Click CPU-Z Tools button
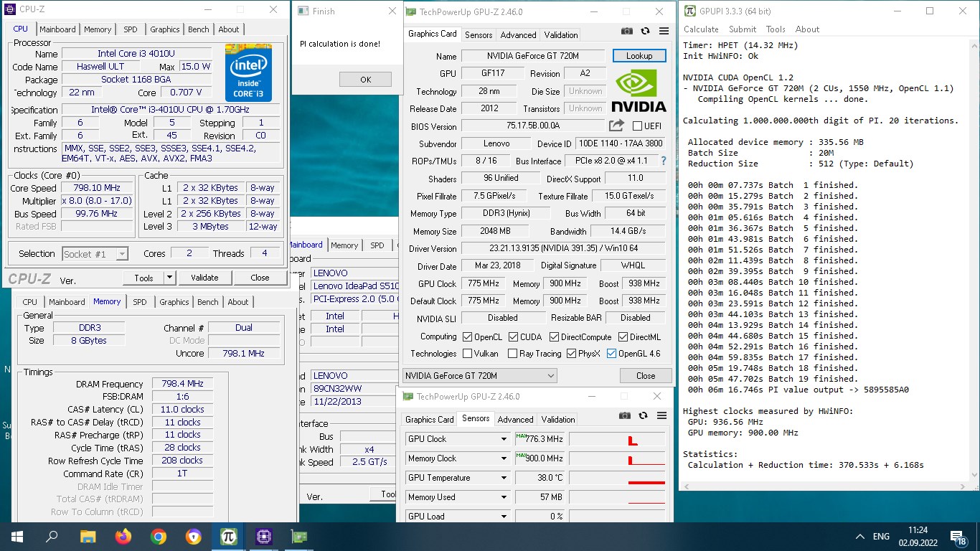This screenshot has height=551, width=980. pos(143,278)
